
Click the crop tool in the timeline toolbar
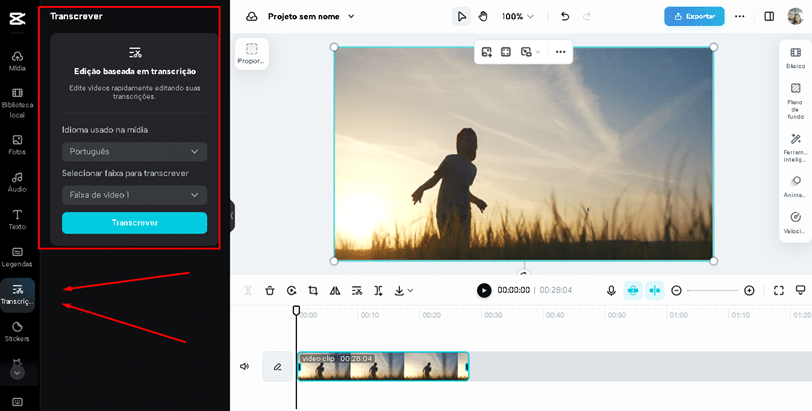pyautogui.click(x=313, y=290)
